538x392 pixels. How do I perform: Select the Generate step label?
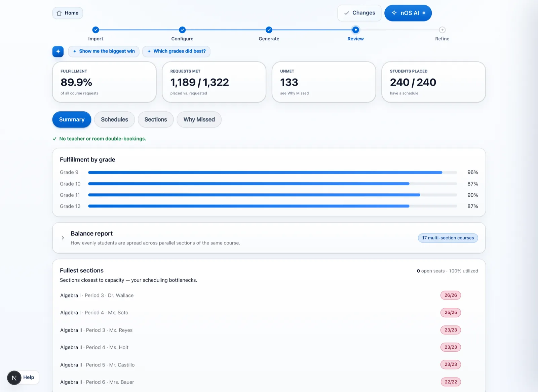[x=269, y=39]
